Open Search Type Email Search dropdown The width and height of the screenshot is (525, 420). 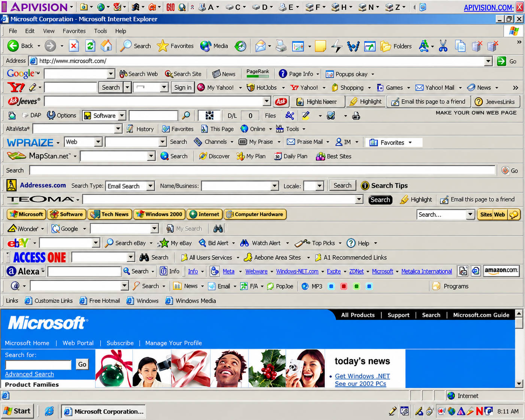(151, 186)
